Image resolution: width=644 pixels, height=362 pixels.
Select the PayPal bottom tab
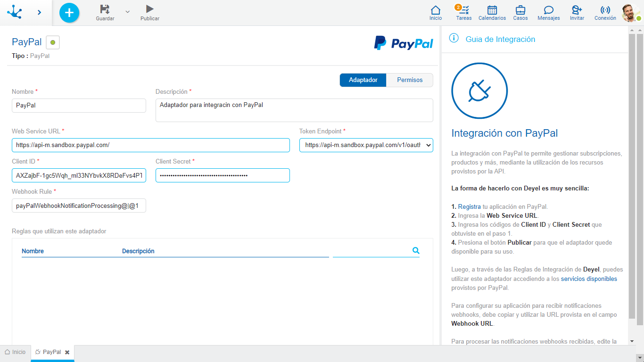pos(49,352)
